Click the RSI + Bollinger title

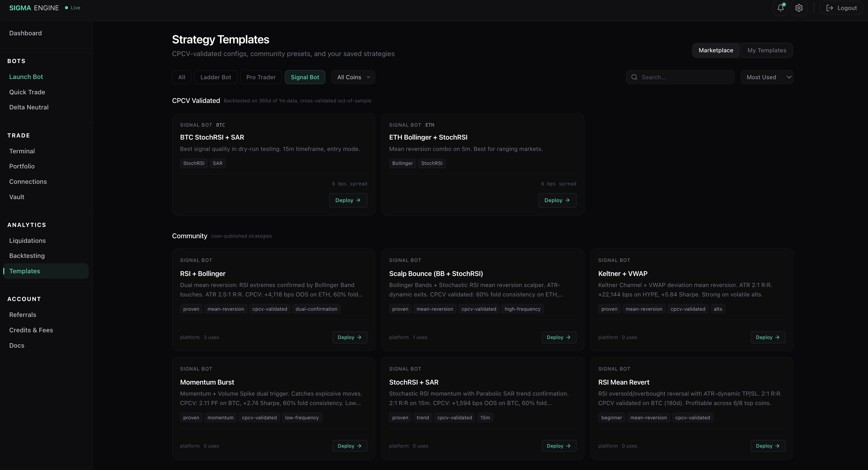pyautogui.click(x=203, y=274)
